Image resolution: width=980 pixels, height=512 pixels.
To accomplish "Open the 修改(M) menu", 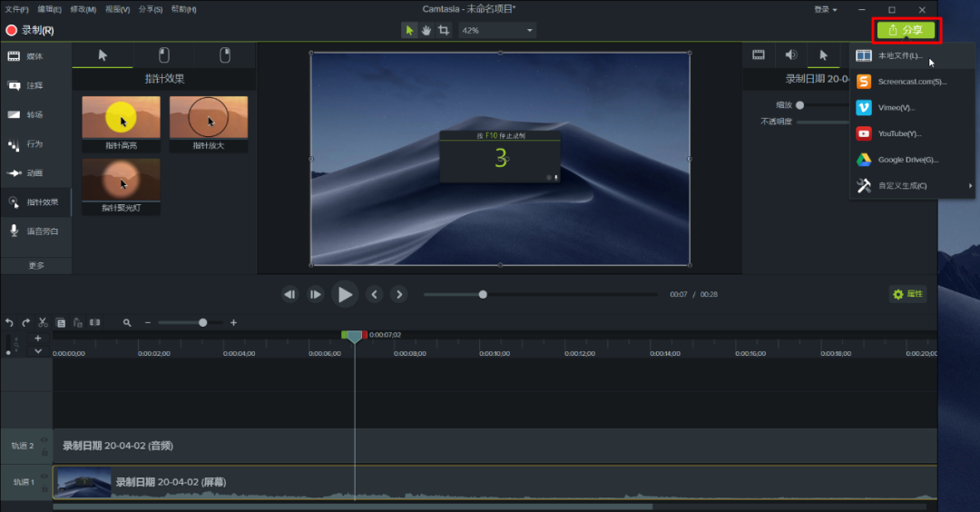I will (x=83, y=9).
